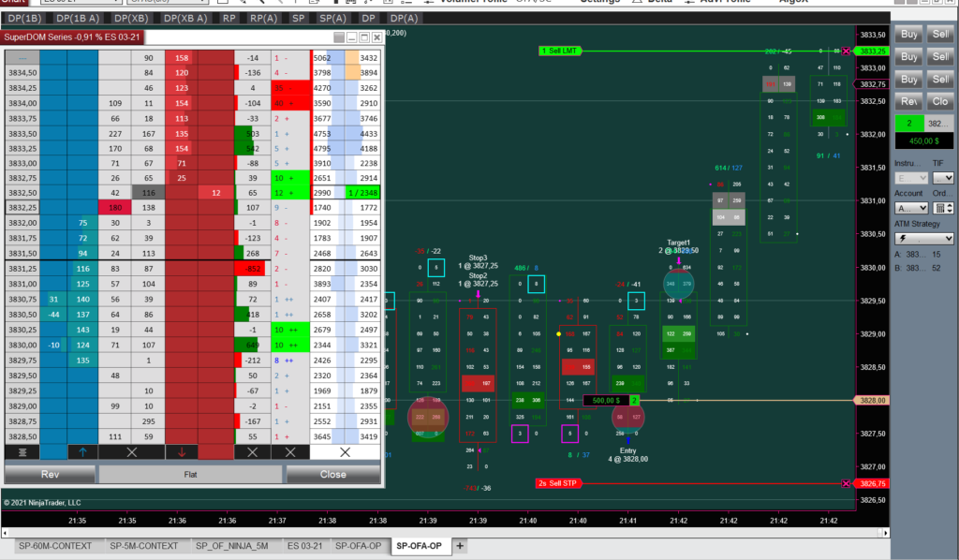Click the Close button in SuperDOM
This screenshot has width=959, height=560.
pyautogui.click(x=332, y=475)
